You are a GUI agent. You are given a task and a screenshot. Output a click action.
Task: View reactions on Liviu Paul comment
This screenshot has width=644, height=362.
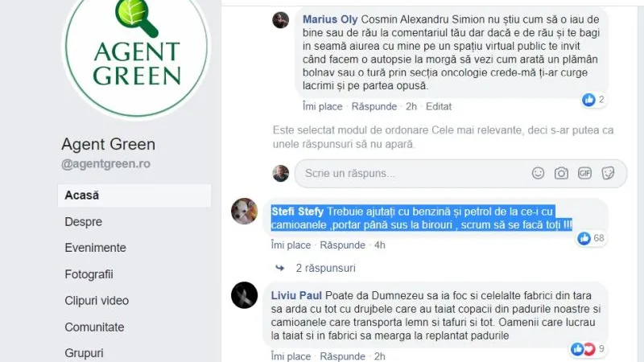[x=588, y=349]
